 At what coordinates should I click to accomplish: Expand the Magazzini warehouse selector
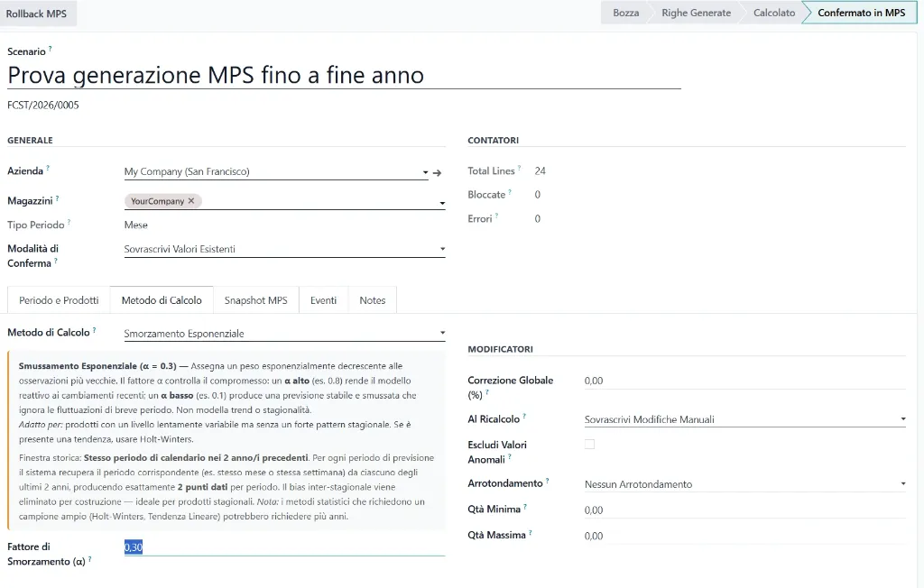click(x=442, y=203)
